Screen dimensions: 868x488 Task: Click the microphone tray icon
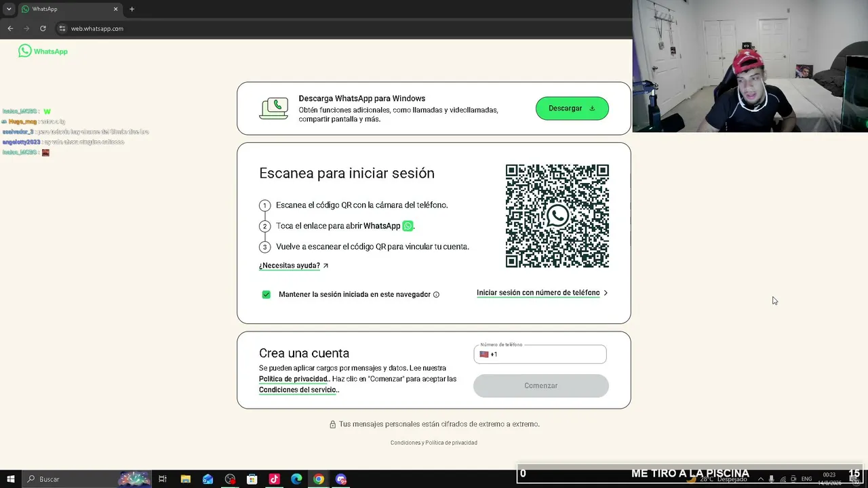point(772,479)
